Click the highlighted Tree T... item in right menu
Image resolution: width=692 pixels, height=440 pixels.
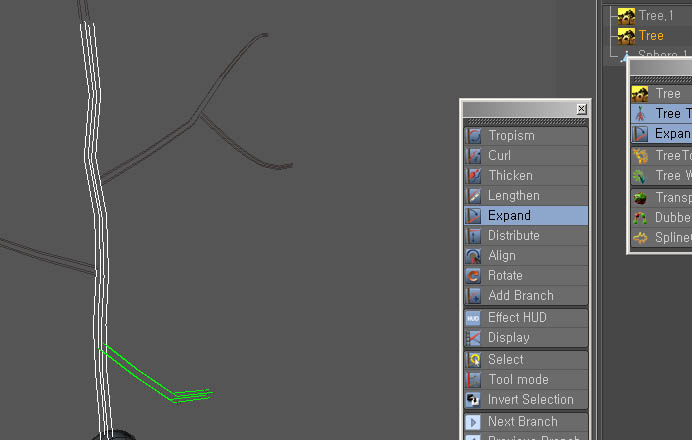662,114
